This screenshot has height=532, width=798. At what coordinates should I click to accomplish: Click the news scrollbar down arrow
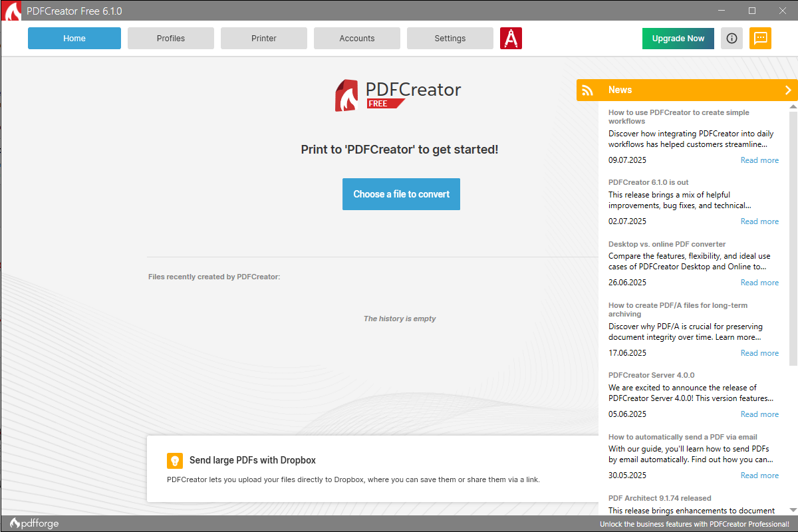(x=793, y=510)
